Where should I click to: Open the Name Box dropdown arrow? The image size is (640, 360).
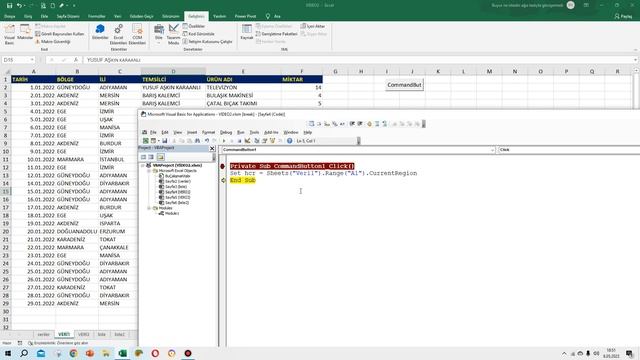(x=32, y=60)
